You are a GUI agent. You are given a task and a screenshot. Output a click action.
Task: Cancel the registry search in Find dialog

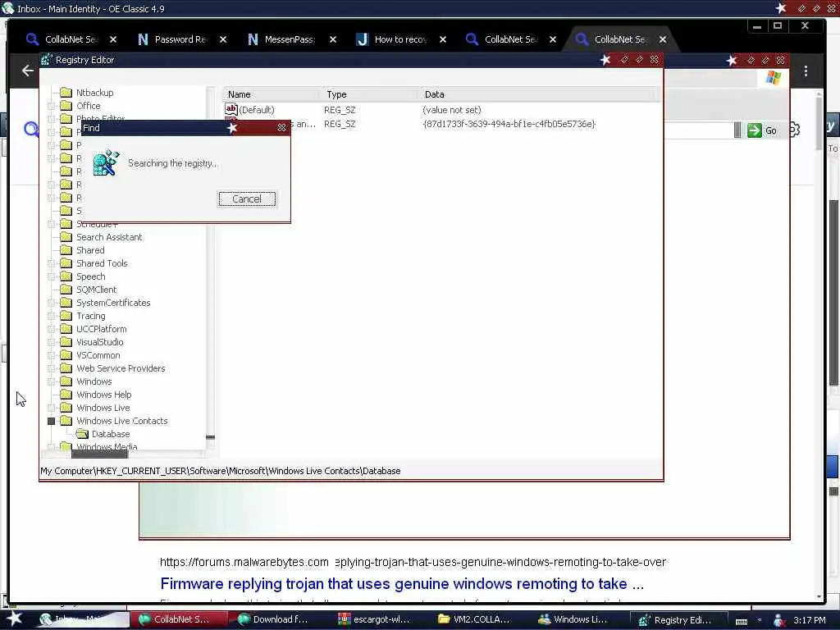coord(247,199)
